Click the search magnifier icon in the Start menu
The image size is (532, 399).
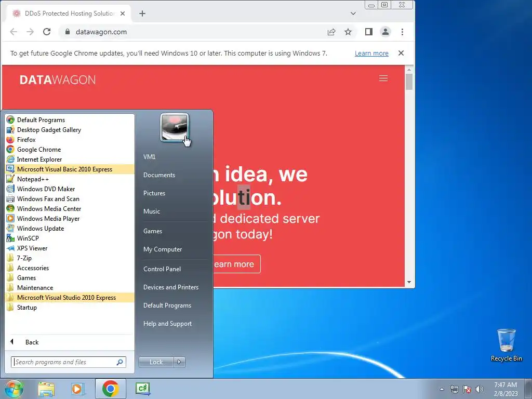[x=120, y=362]
